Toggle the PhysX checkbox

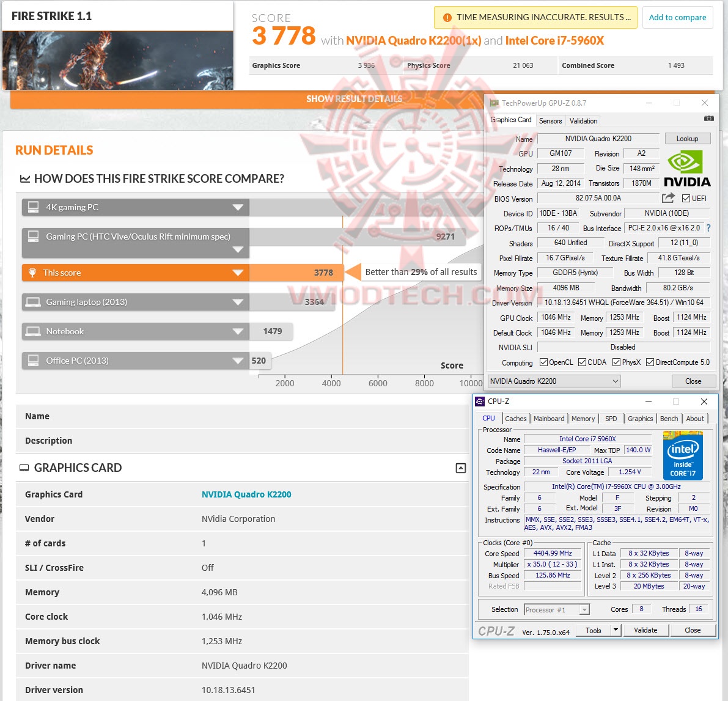point(616,362)
